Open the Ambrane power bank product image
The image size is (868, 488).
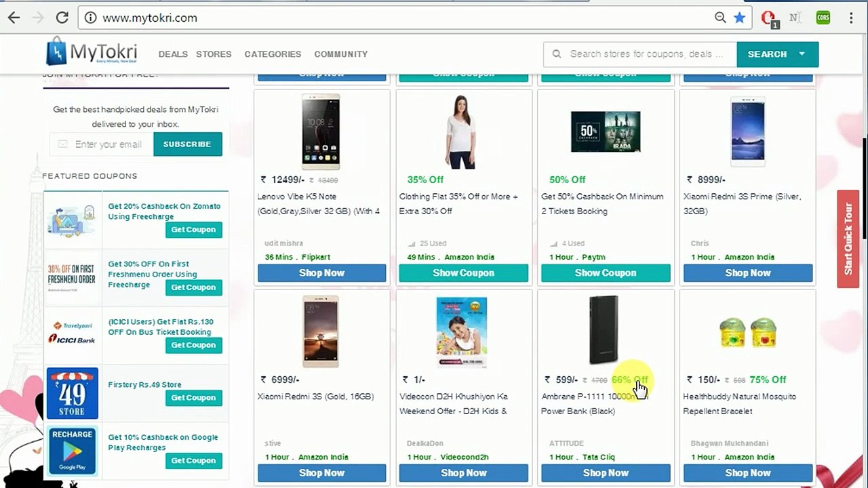click(x=603, y=330)
